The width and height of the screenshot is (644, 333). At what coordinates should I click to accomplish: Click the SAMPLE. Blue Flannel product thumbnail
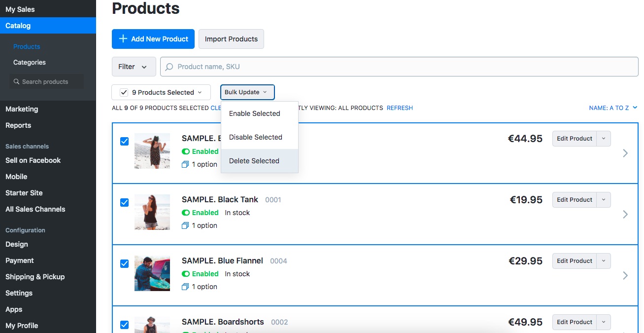[152, 273]
